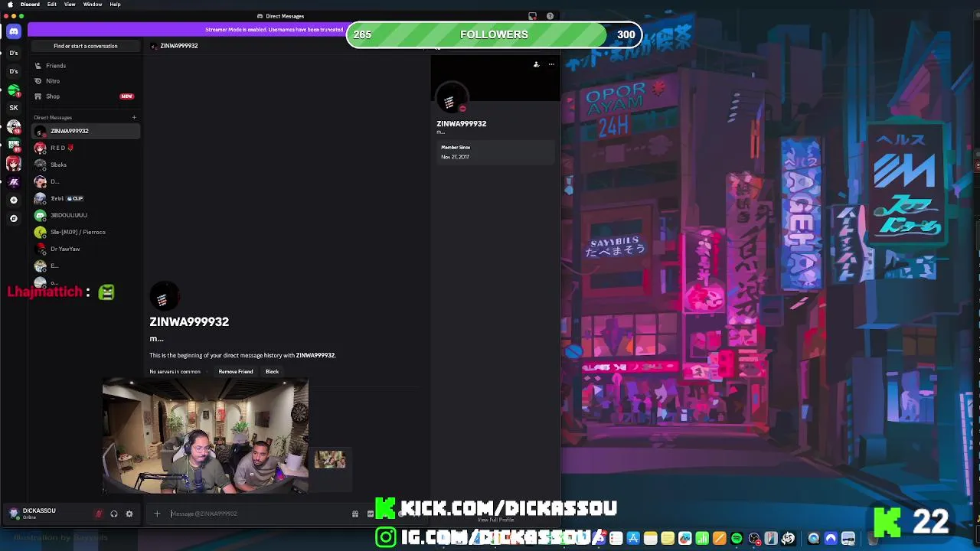Screen dimensions: 980x551
Task: Mute microphone in the user panel
Action: pyautogui.click(x=99, y=514)
